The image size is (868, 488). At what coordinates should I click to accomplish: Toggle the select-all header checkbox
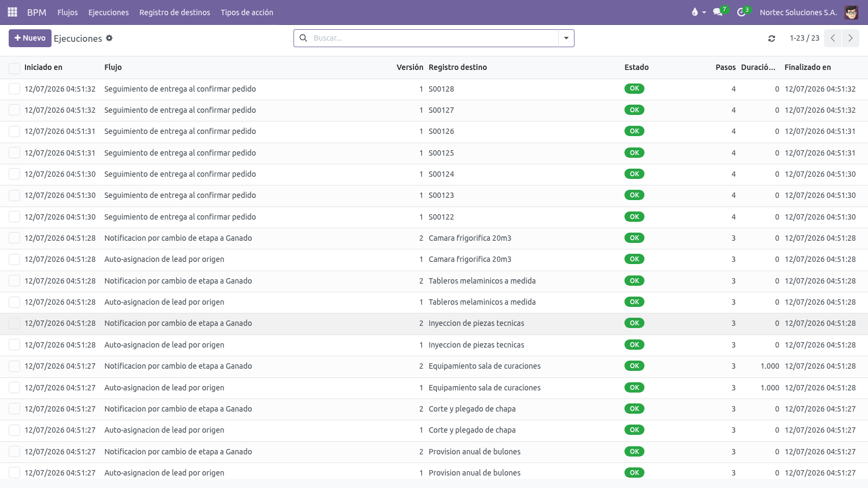tap(14, 68)
